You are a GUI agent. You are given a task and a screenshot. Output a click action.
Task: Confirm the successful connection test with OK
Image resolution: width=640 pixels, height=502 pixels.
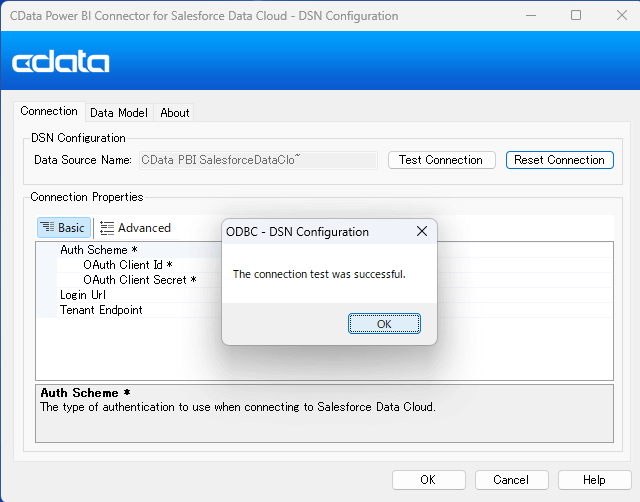pos(384,324)
